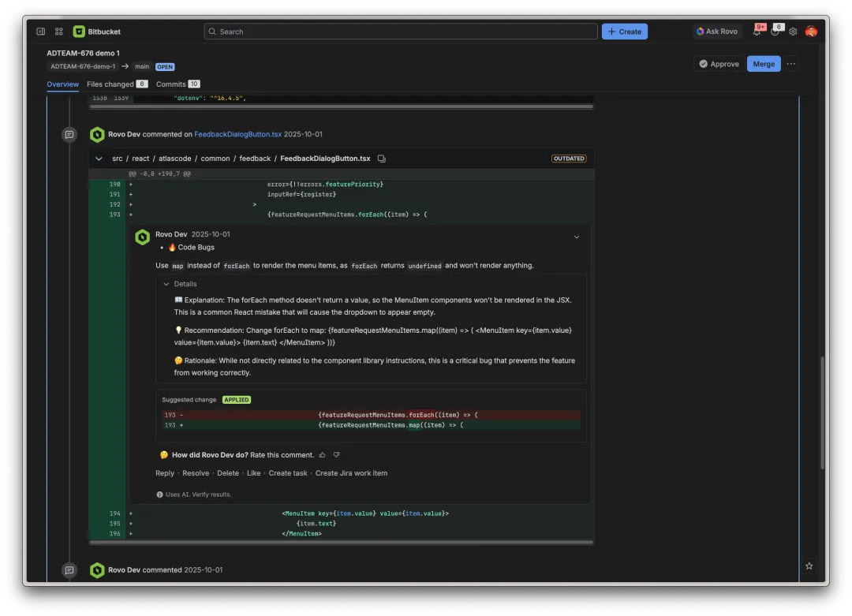Approve the pull request
The height and width of the screenshot is (616, 852).
tap(719, 64)
